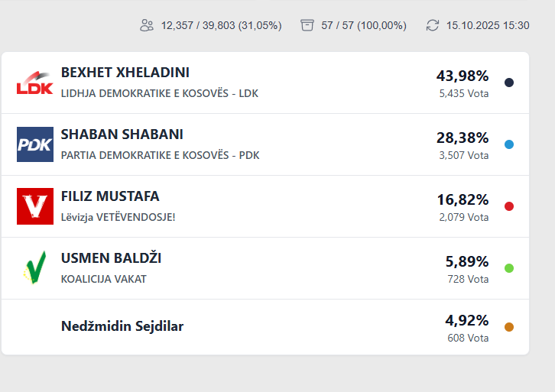
Task: Select Filiz Mustafa's name
Action: [110, 196]
